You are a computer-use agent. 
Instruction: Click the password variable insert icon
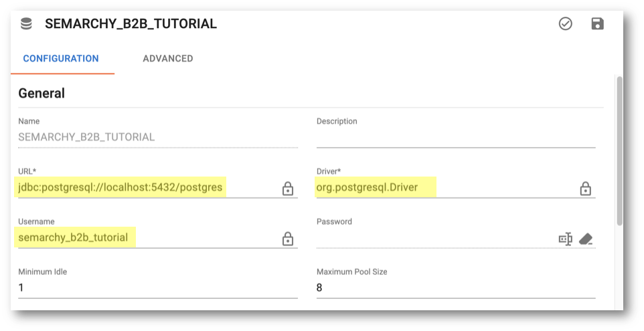pos(566,239)
